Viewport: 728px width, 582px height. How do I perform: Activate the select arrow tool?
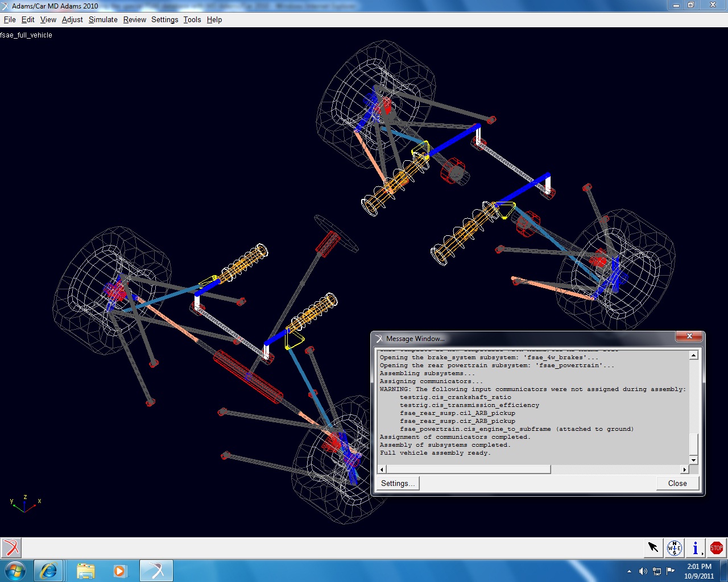click(653, 548)
